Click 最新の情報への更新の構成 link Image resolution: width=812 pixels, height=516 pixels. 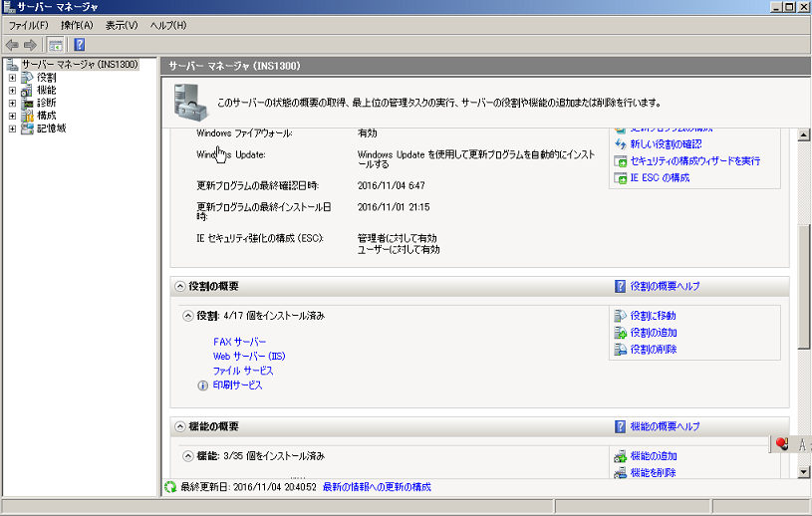pos(377,487)
